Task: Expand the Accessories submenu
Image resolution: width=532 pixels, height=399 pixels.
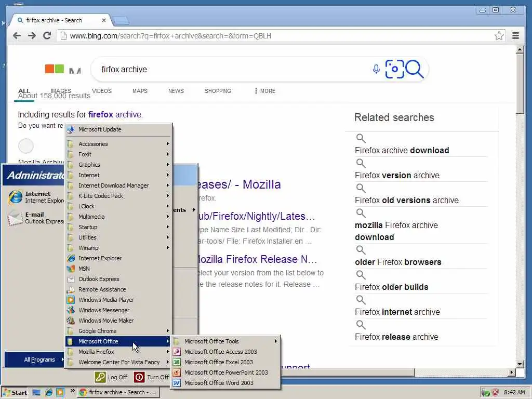Action: coord(119,144)
